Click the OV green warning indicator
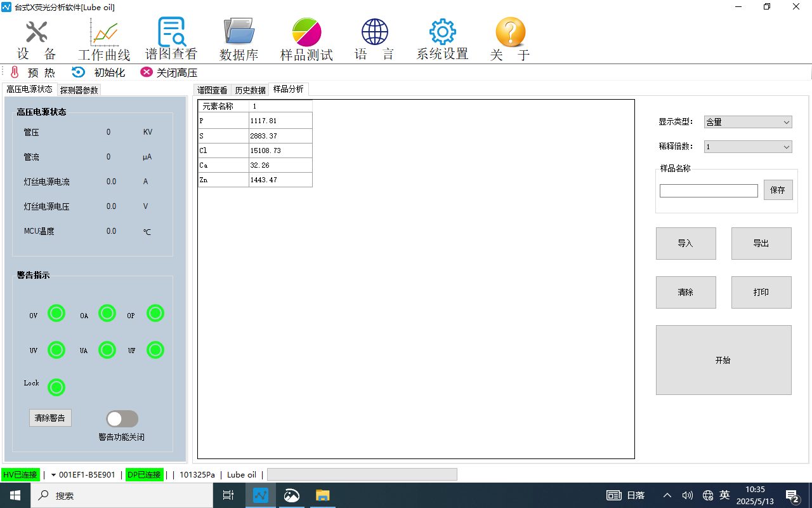The width and height of the screenshot is (812, 508). 56,313
